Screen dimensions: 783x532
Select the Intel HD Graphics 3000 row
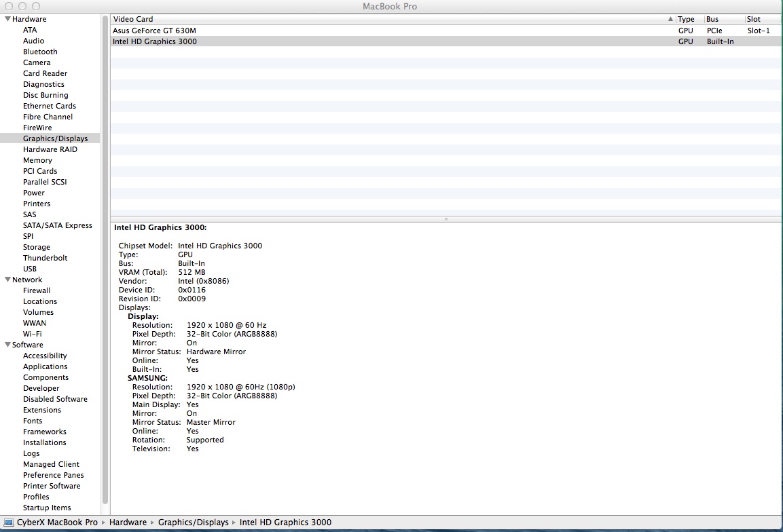155,41
